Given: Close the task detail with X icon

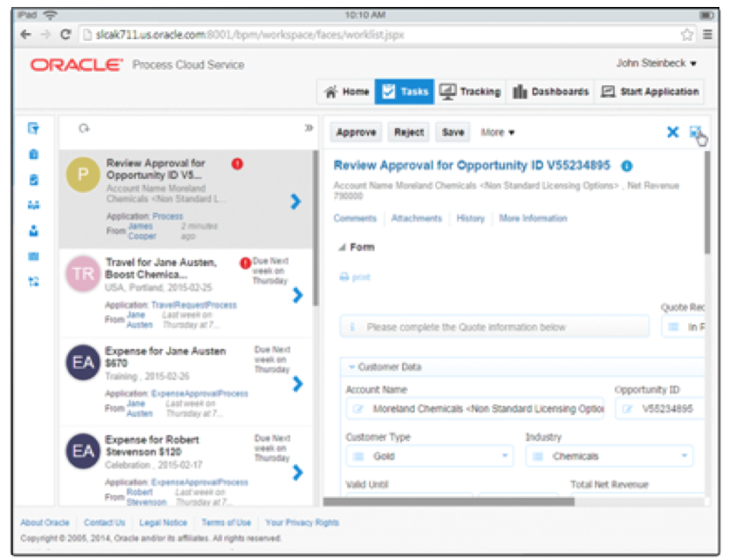Looking at the screenshot, I should click(x=672, y=132).
